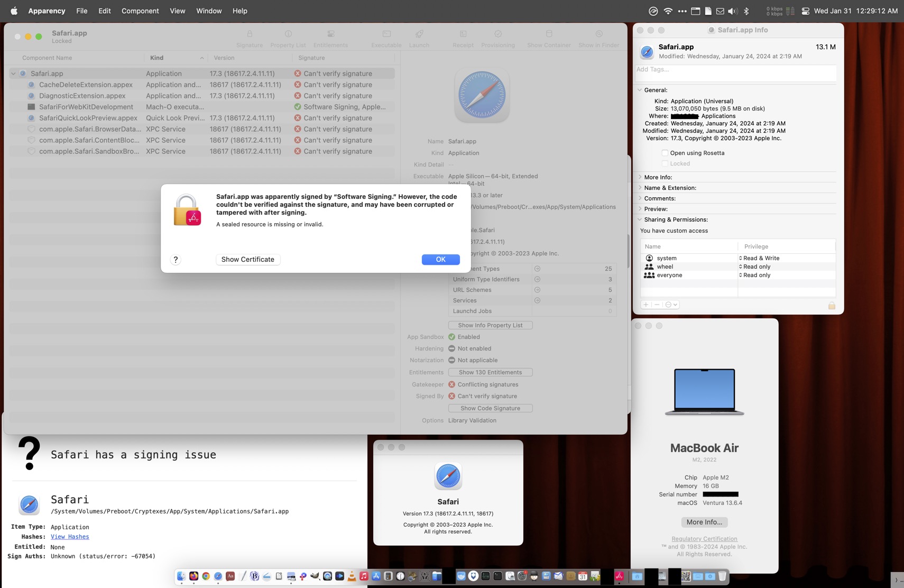The height and width of the screenshot is (588, 904).
Task: Click the Show Info Property List button
Action: [x=490, y=325]
